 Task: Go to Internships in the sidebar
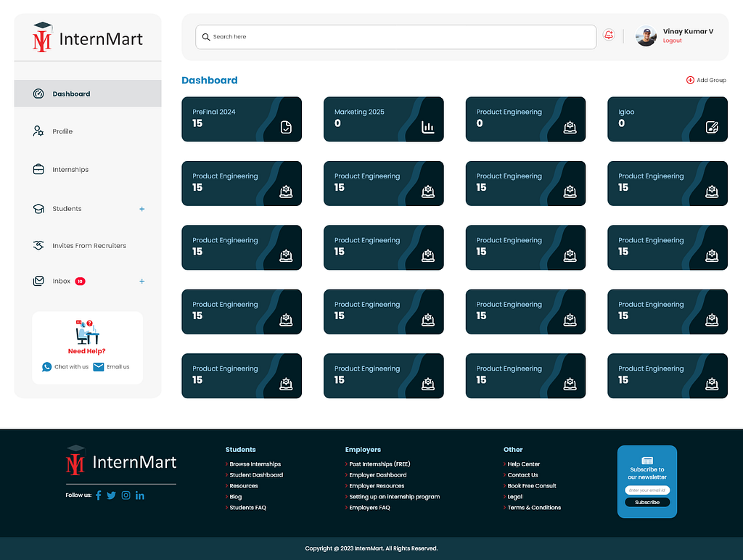[70, 170]
